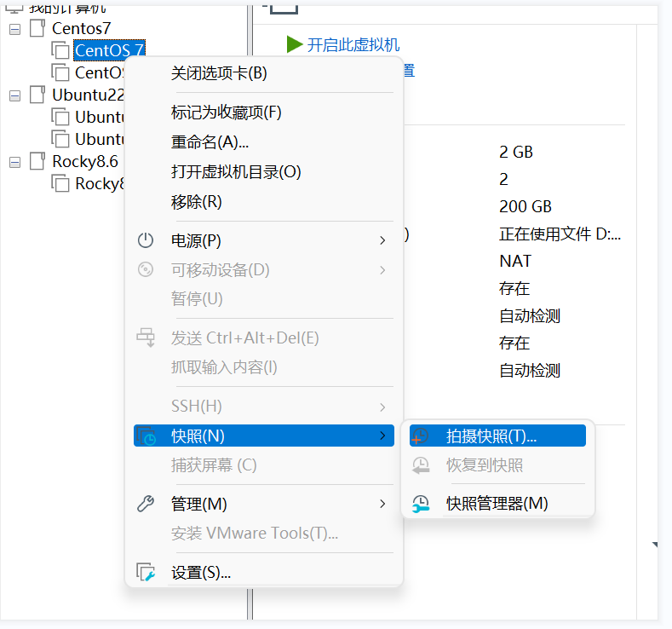Expand the 电源(P) submenu arrow
This screenshot has width=672, height=629.
(x=382, y=240)
